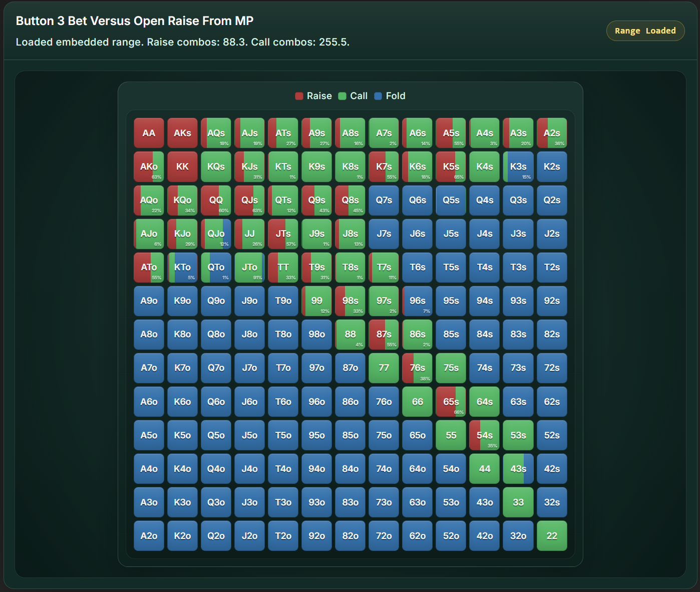
Task: Click the Q7s fold cell
Action: [x=384, y=200]
